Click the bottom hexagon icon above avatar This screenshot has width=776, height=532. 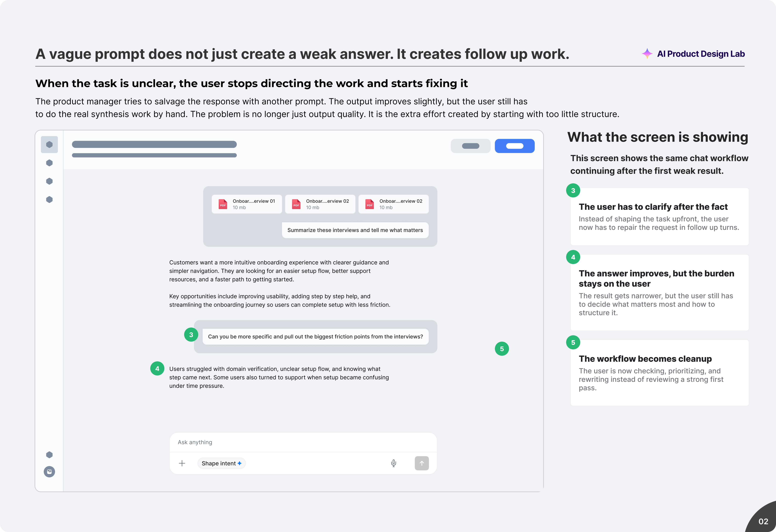click(x=49, y=455)
